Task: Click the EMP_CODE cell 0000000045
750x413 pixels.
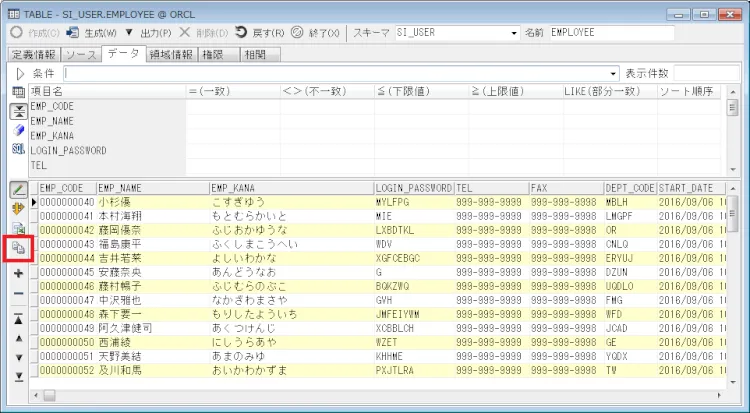Action: [67, 272]
